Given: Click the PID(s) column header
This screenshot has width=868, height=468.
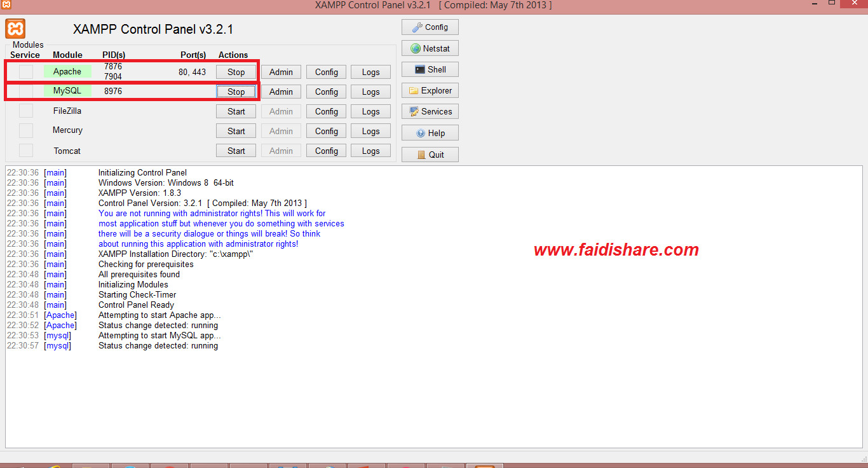Looking at the screenshot, I should coord(114,55).
